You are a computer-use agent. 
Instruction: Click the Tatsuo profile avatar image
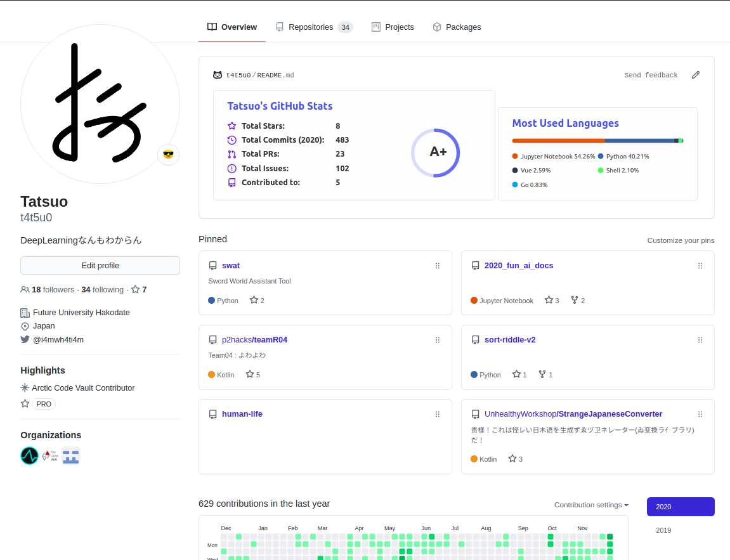click(x=100, y=104)
